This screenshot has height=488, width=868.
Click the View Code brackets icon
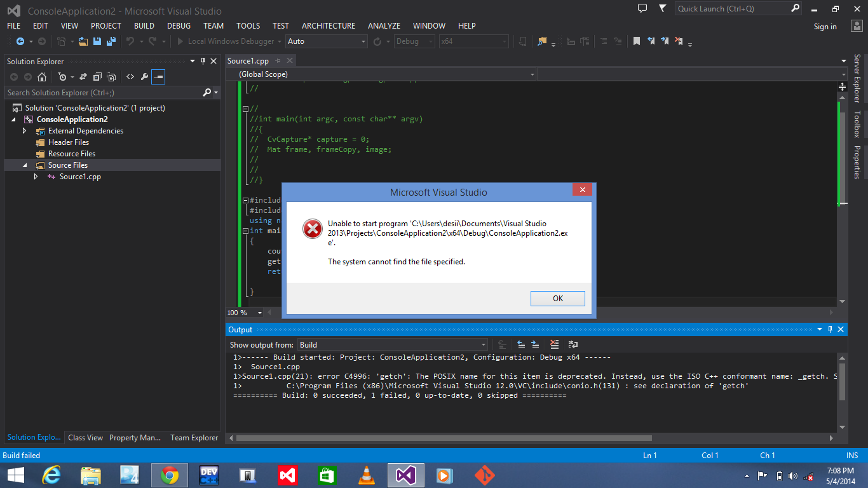(x=130, y=77)
